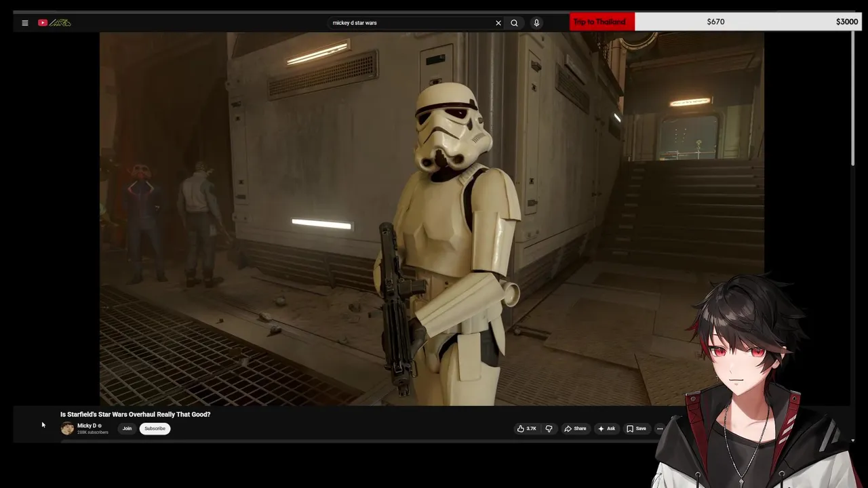Like the video with the 3.7K thumbs-up

(527, 428)
